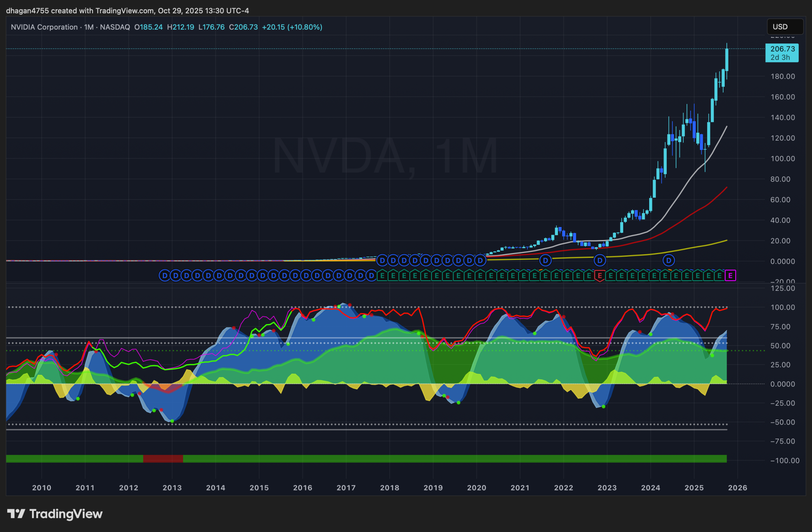Click the NVIDIA Corporation symbol title

point(44,27)
